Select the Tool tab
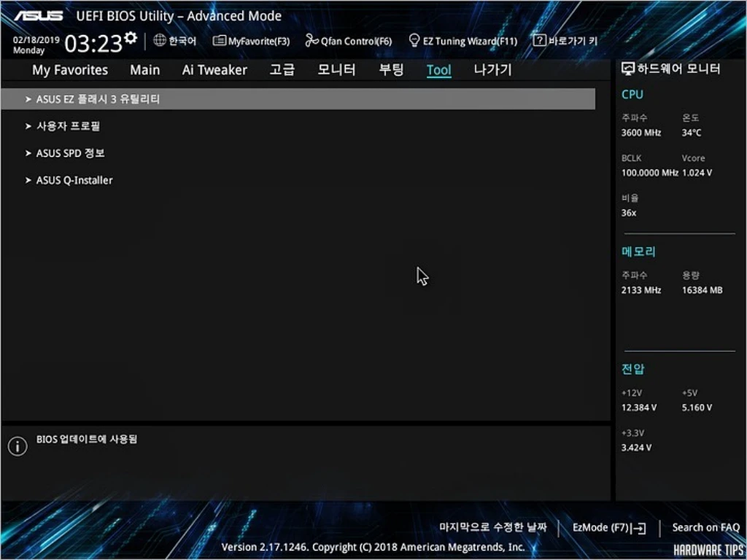Viewport: 747px width, 560px height. 438,71
